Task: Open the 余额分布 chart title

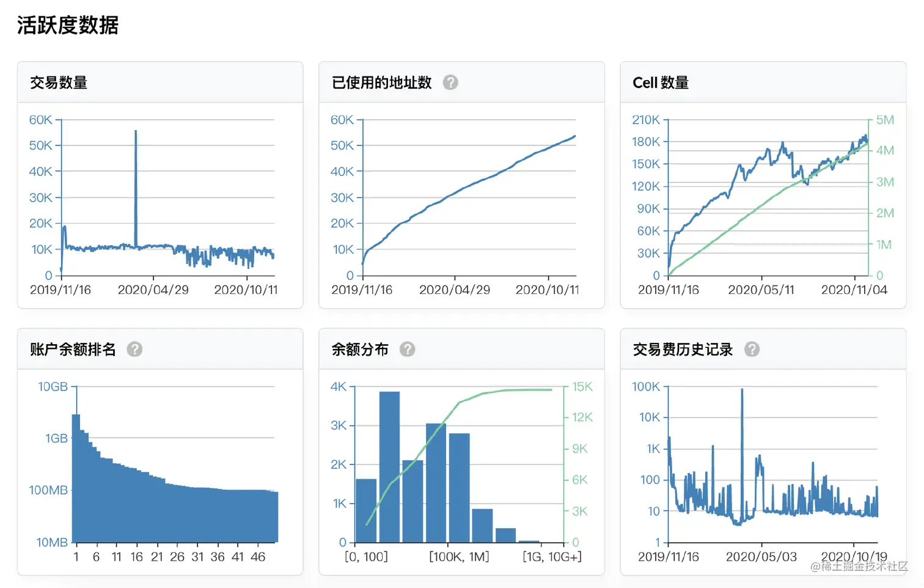Action: pyautogui.click(x=360, y=349)
